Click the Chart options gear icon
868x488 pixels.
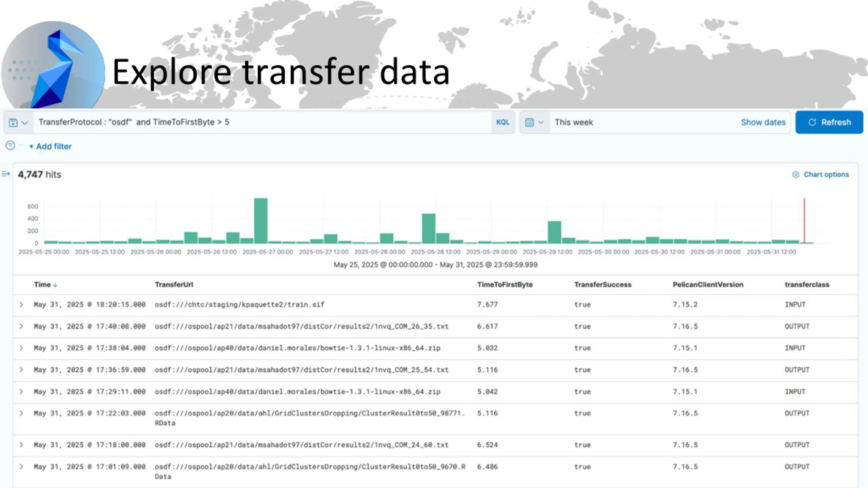[795, 175]
